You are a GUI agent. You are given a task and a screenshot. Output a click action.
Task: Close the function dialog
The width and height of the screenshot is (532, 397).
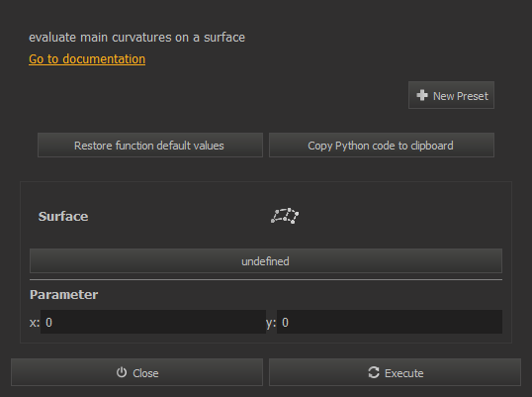click(x=136, y=372)
